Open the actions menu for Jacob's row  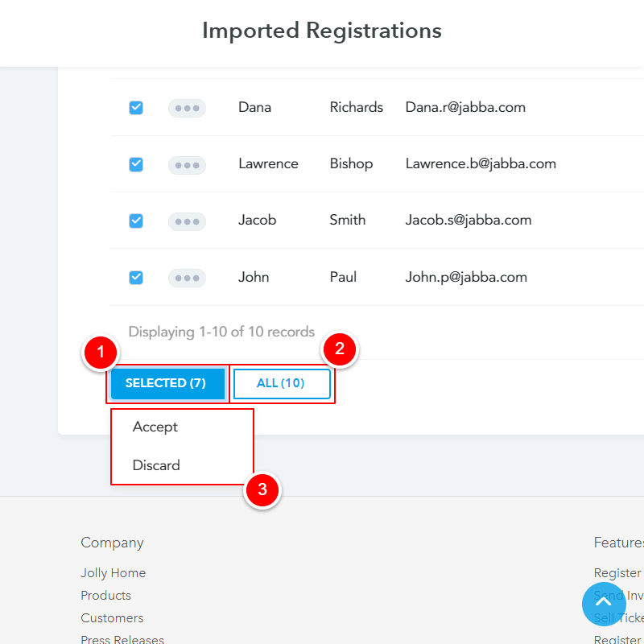point(187,221)
